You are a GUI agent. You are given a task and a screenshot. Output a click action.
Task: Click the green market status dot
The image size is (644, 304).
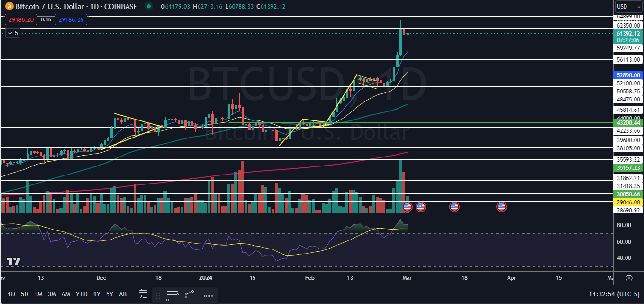pos(150,7)
